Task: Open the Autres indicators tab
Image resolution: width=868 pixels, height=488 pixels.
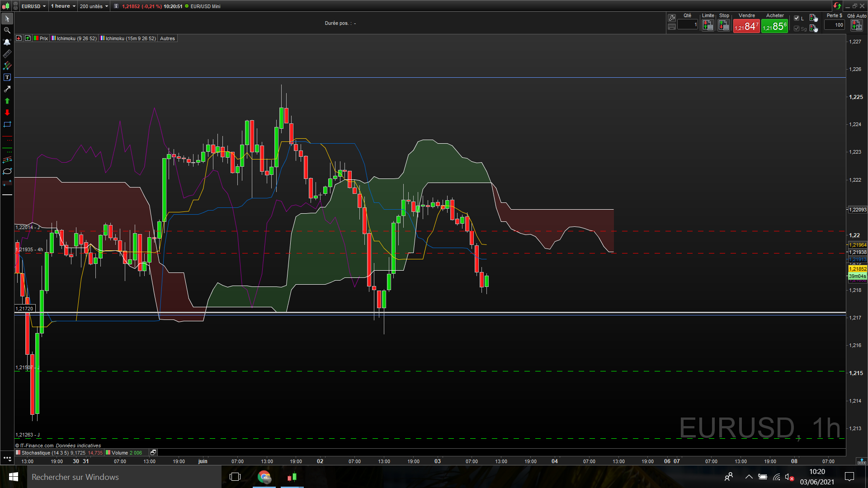Action: click(167, 38)
